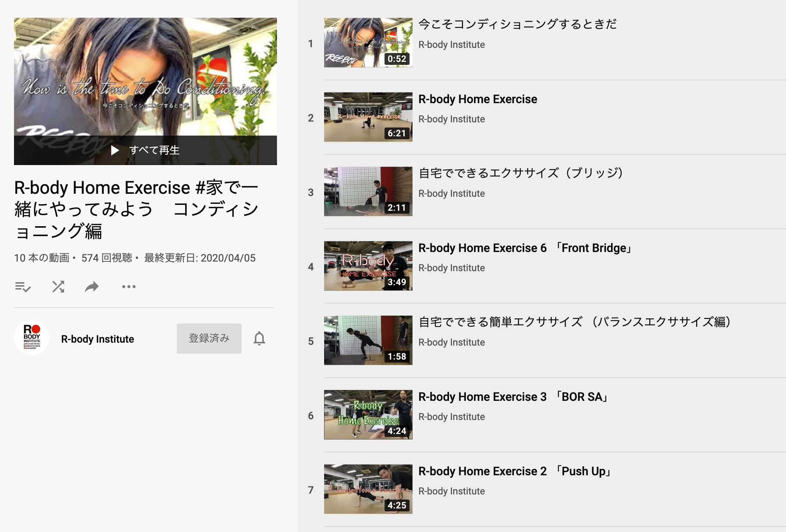
Task: Shuffle the playlist with the shuffle icon
Action: (x=58, y=287)
